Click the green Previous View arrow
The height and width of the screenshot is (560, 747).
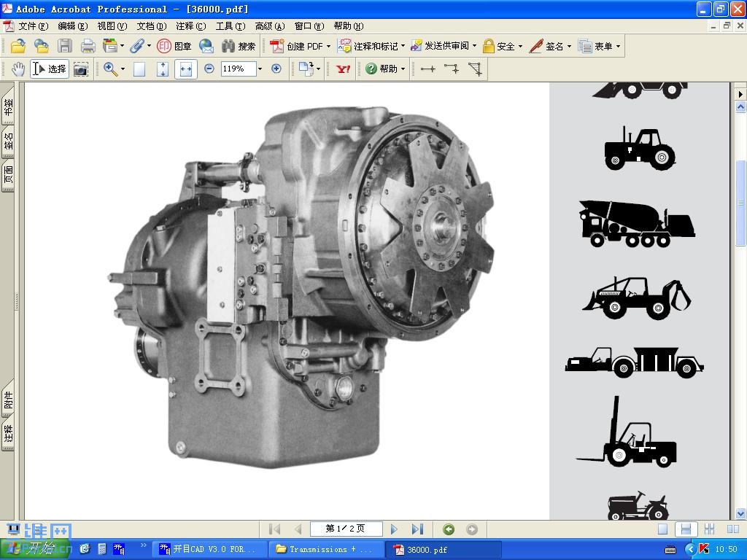pos(449,529)
